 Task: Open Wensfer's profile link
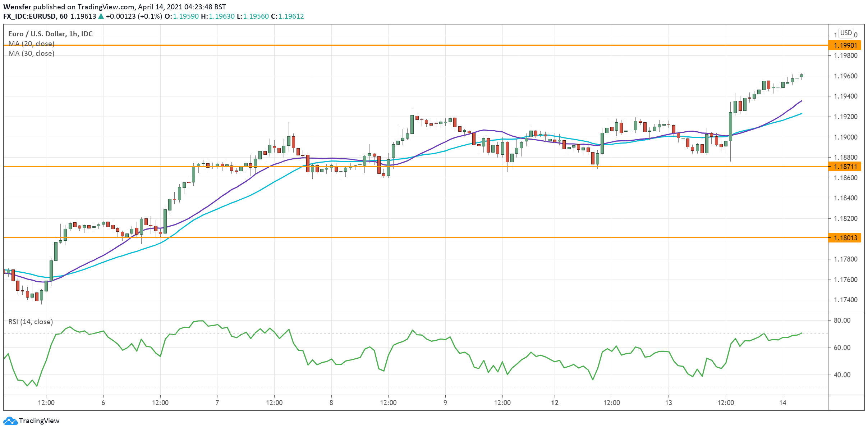tap(17, 6)
